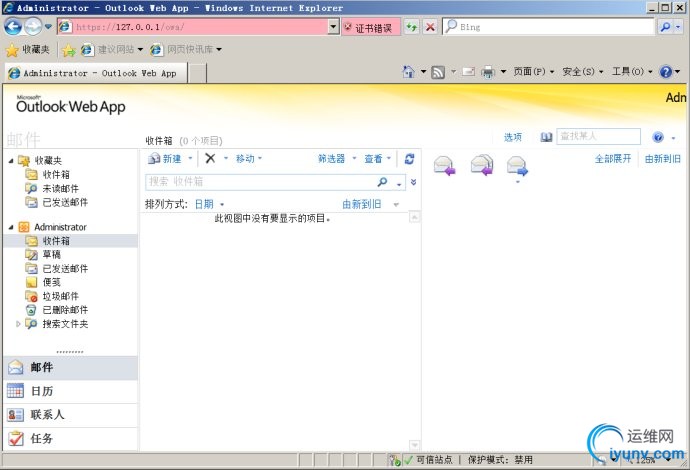
Task: Click Expand All (全部展开) link
Action: (613, 158)
